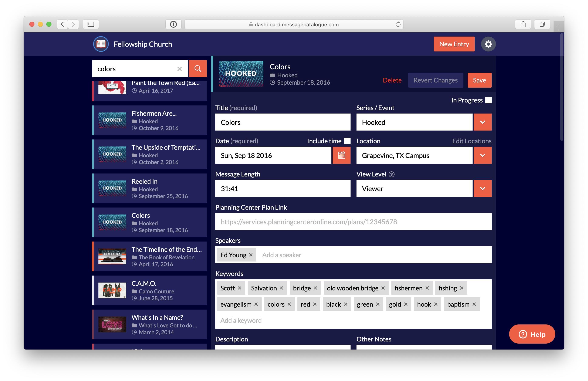Toggle the In Progress checkbox
Image resolution: width=588 pixels, height=381 pixels.
pyautogui.click(x=489, y=100)
